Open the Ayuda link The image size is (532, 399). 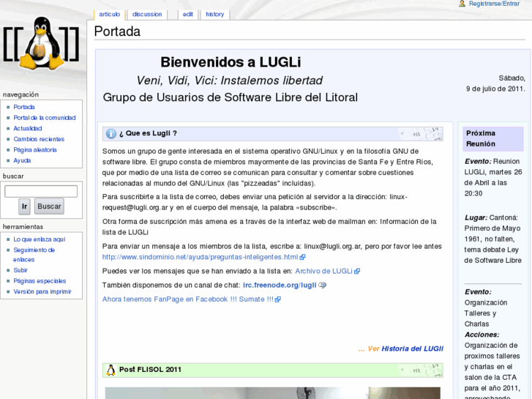pyautogui.click(x=22, y=160)
